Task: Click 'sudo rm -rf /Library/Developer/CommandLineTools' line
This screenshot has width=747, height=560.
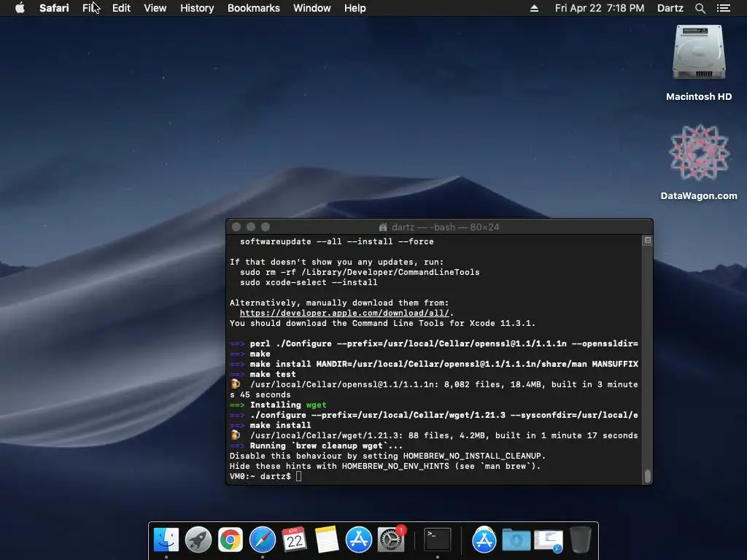Action: (x=360, y=272)
